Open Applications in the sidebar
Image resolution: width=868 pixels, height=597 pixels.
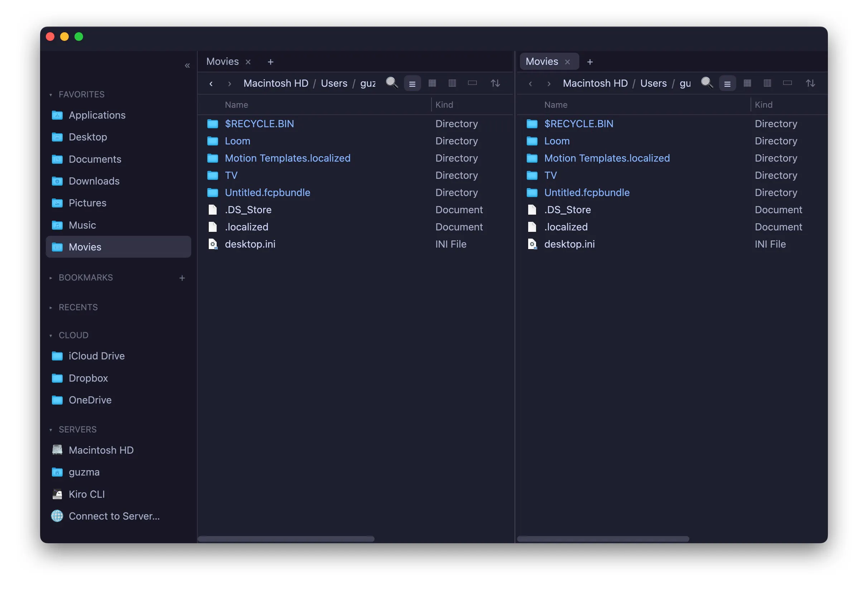118,115
